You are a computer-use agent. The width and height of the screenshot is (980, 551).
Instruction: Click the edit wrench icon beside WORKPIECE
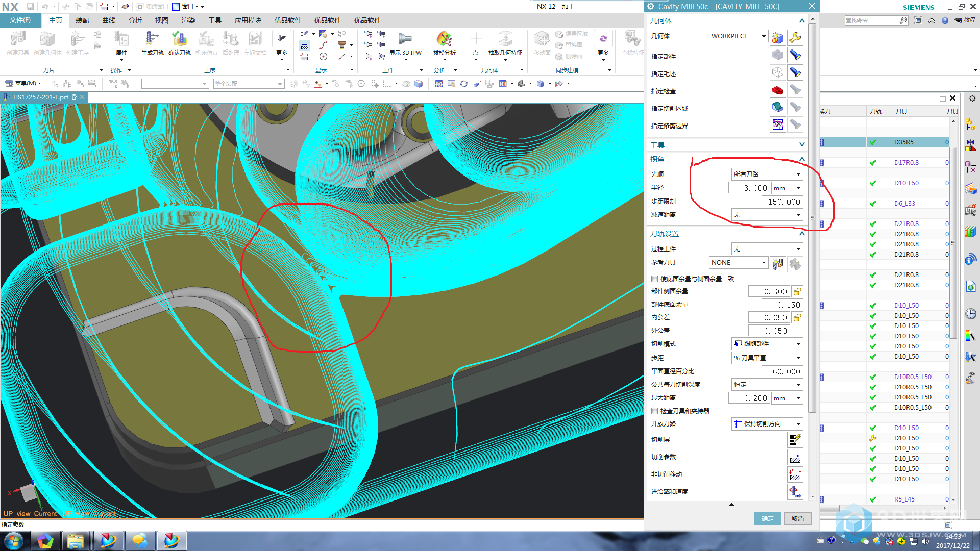click(x=795, y=37)
